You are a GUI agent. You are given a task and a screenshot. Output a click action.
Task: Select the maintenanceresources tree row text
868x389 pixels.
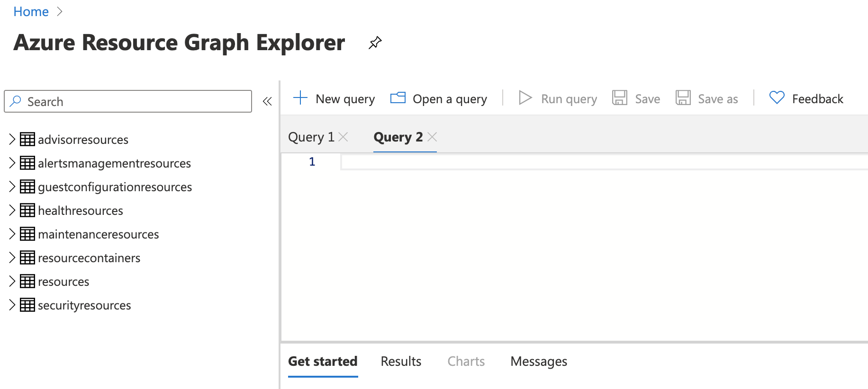[x=98, y=234]
